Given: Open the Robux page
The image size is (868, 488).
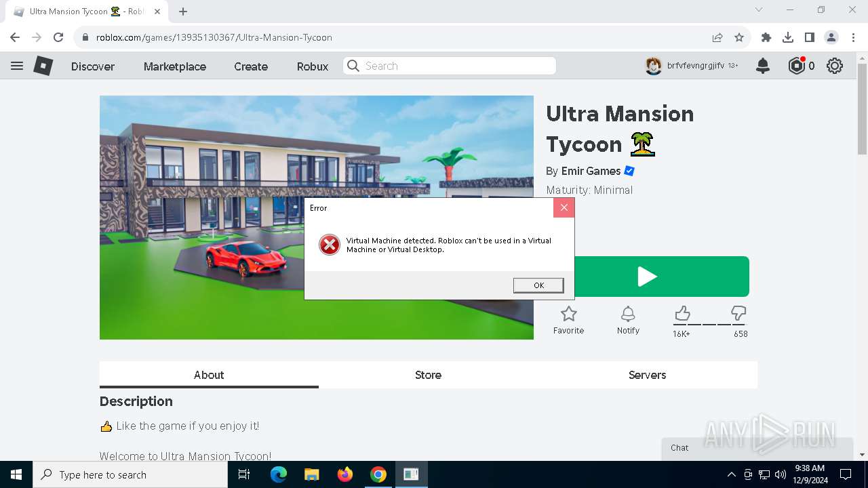Looking at the screenshot, I should point(313,66).
